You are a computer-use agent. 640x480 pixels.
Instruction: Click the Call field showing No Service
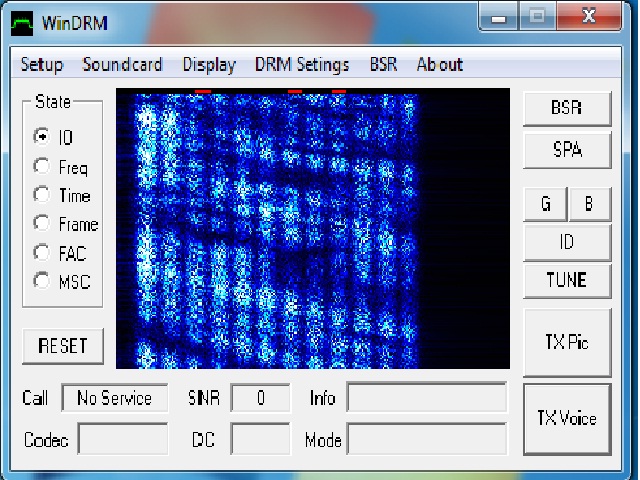tap(114, 398)
